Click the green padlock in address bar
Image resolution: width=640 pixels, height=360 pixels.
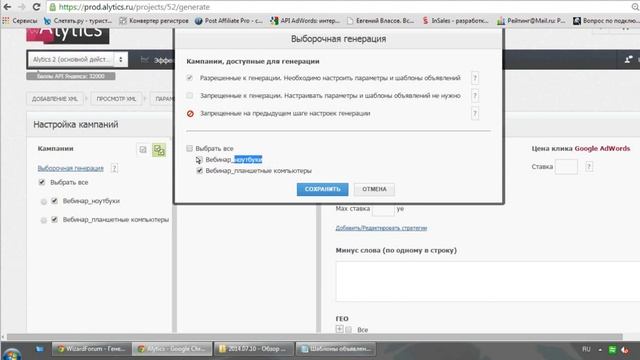pyautogui.click(x=52, y=7)
